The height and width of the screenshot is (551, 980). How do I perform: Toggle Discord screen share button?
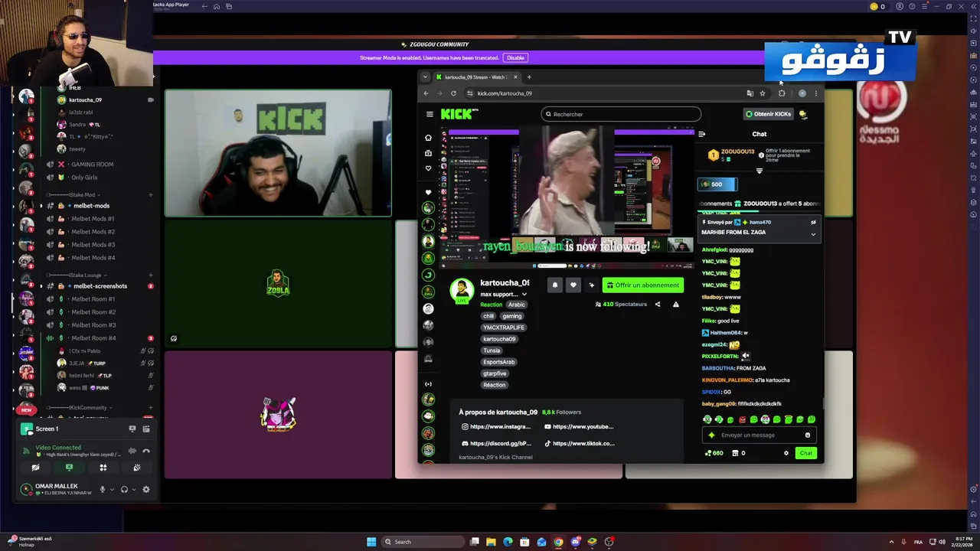[x=69, y=468]
